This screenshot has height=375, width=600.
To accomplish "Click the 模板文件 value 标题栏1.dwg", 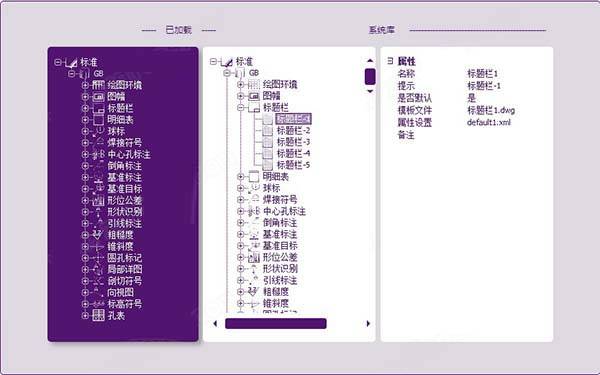I will (491, 110).
